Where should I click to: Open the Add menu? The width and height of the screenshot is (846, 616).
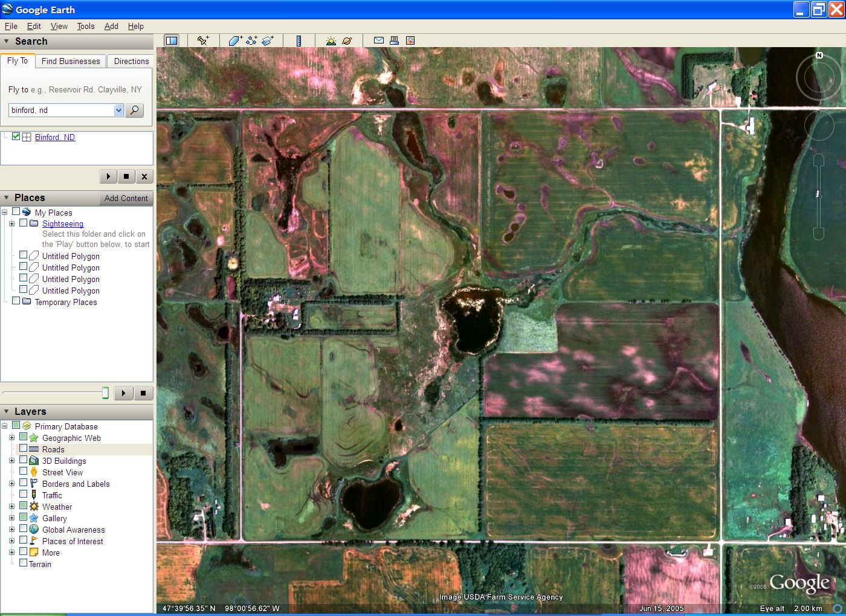[111, 26]
